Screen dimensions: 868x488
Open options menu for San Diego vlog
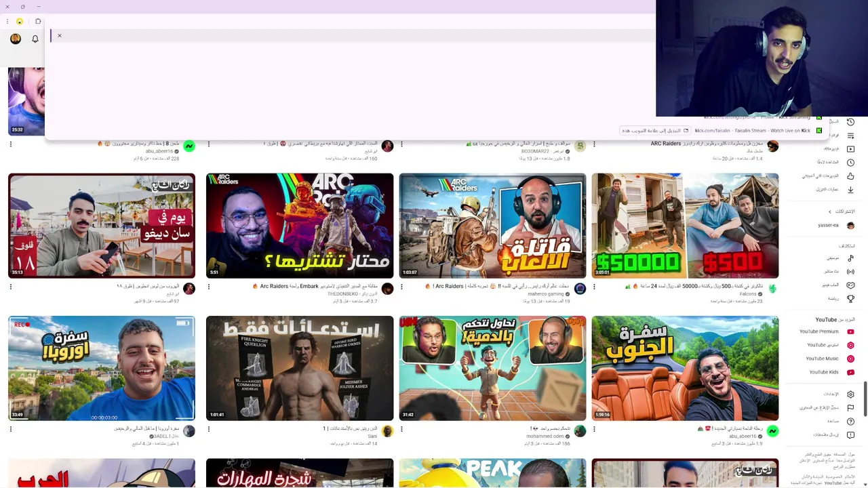[x=11, y=287]
